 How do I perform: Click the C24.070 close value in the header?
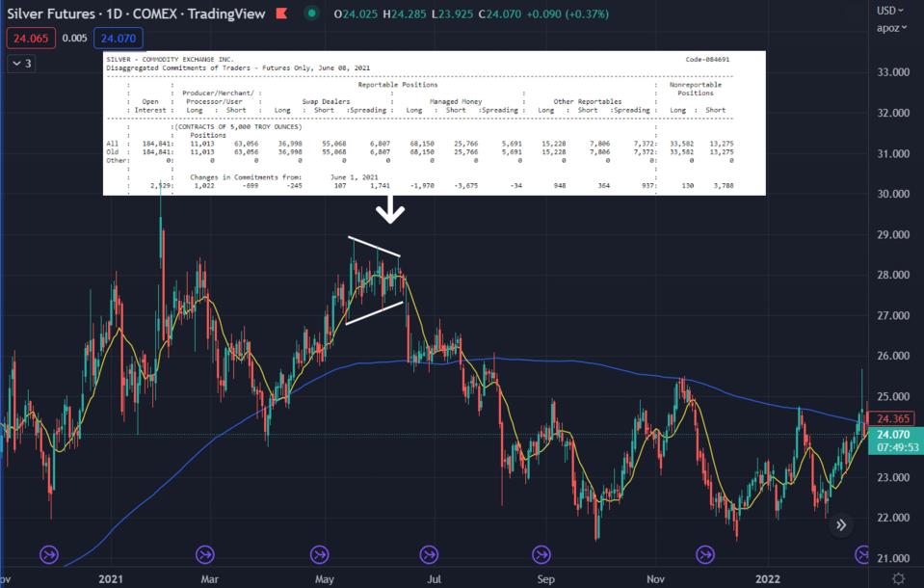[500, 13]
